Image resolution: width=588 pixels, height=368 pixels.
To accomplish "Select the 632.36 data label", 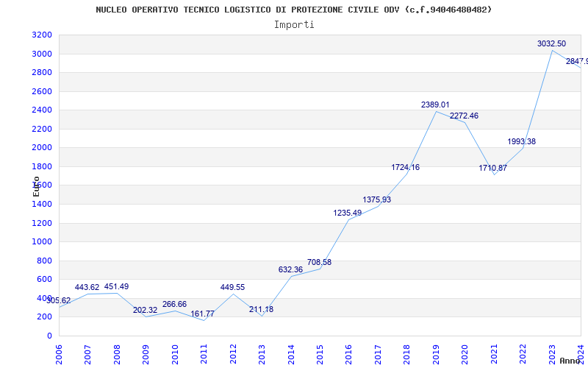I will [290, 269].
